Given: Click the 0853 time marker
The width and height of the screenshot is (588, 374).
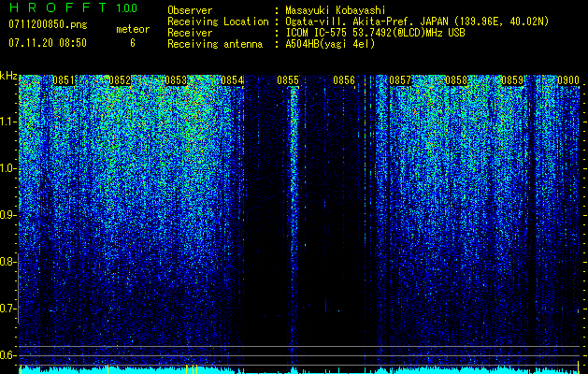Looking at the screenshot, I should pos(176,80).
